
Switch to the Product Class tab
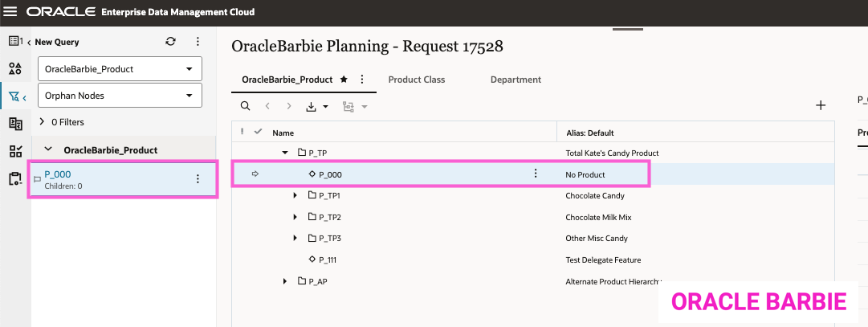[x=416, y=80]
